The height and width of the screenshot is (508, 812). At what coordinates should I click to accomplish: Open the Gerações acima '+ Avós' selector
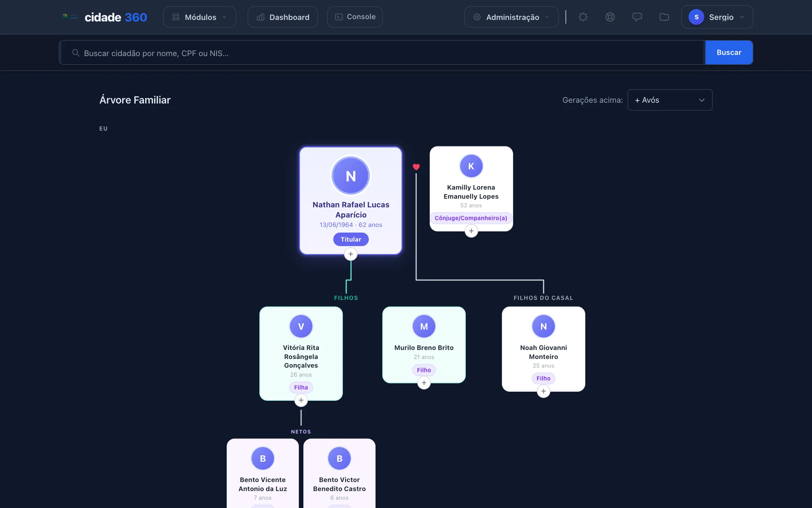670,100
